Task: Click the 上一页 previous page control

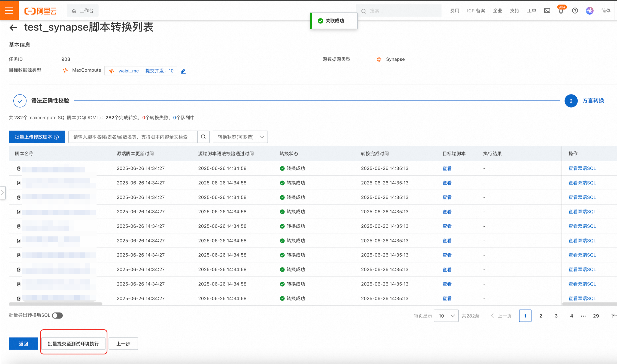Action: click(501, 316)
